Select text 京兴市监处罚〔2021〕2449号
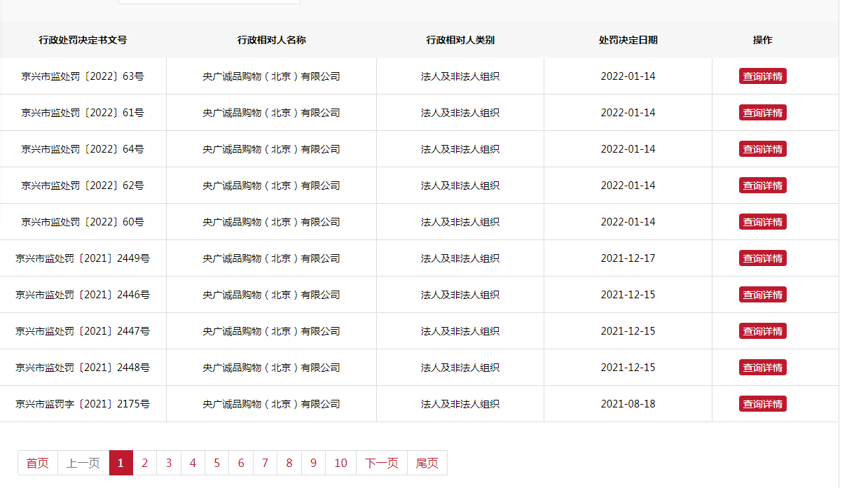868x488 pixels. (x=83, y=258)
